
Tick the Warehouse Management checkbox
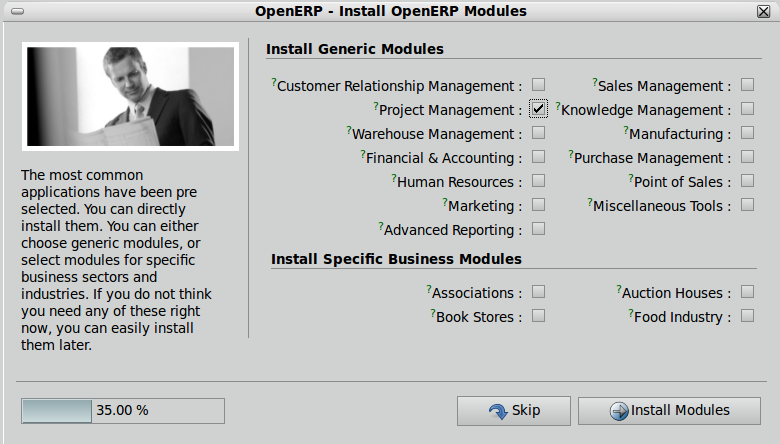tap(538, 133)
